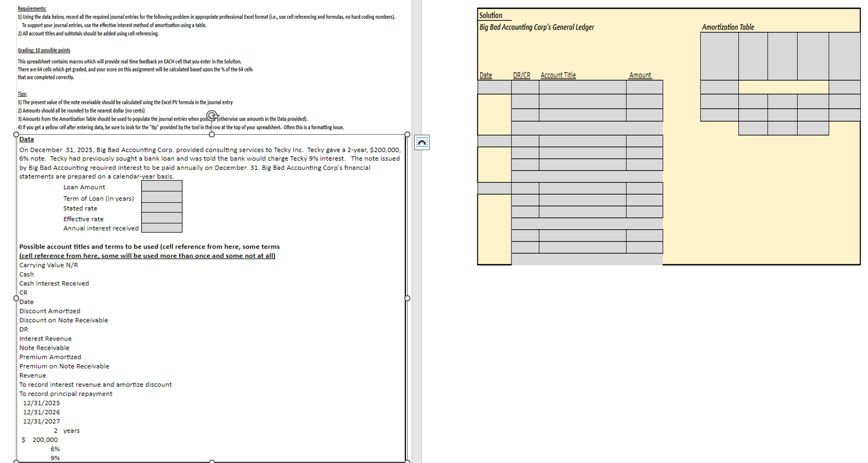Screen dimensions: 868x463
Task: Click the 'Requirements:' heading
Action: [x=32, y=9]
